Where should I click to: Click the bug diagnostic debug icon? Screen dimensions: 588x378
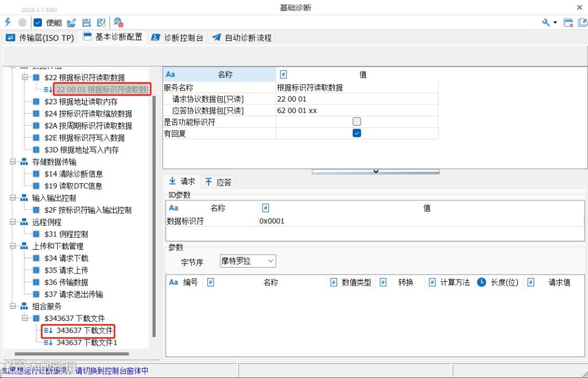point(119,22)
